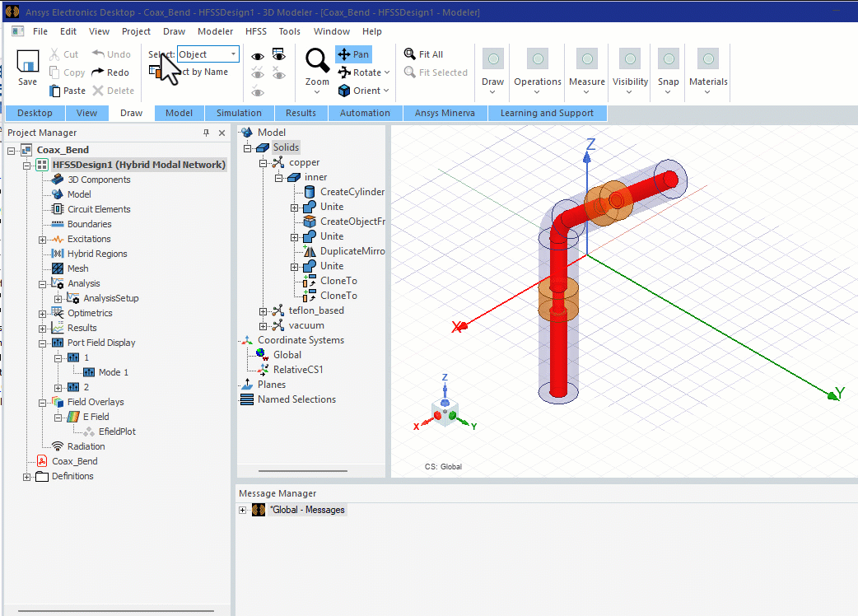858x616 pixels.
Task: Click the Undo arrow
Action: [x=99, y=54]
